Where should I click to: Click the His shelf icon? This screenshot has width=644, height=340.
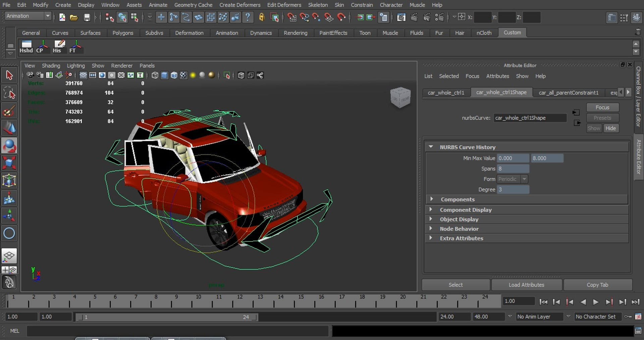pos(59,47)
